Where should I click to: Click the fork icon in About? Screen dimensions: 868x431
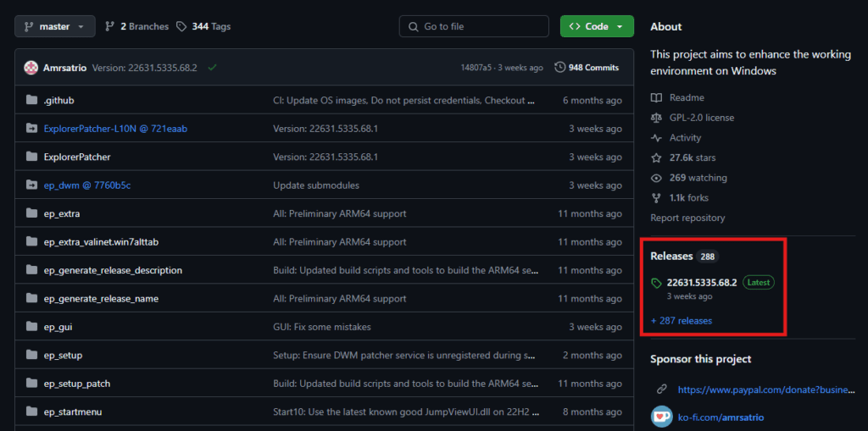click(x=657, y=197)
